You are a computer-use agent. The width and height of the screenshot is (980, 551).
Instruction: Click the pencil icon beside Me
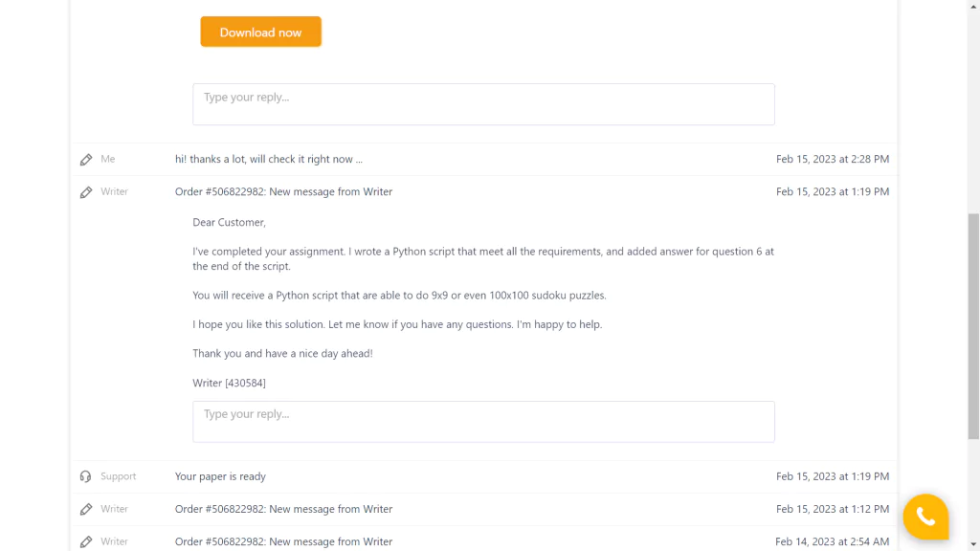point(85,160)
